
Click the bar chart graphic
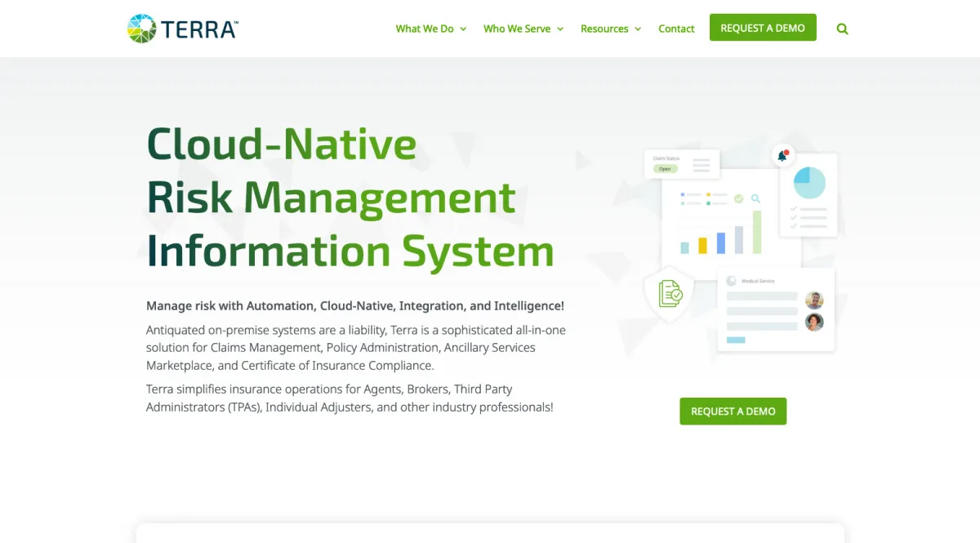click(722, 233)
